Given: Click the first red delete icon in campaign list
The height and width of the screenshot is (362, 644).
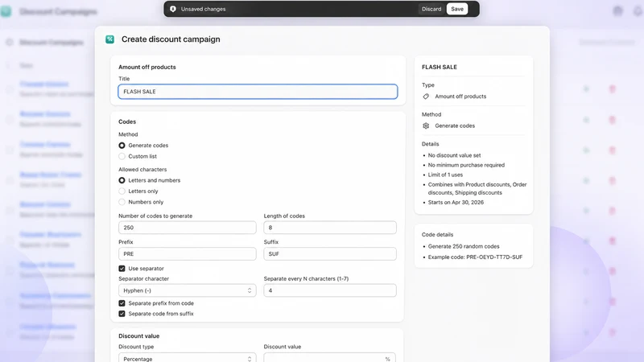Looking at the screenshot, I should pyautogui.click(x=612, y=89).
